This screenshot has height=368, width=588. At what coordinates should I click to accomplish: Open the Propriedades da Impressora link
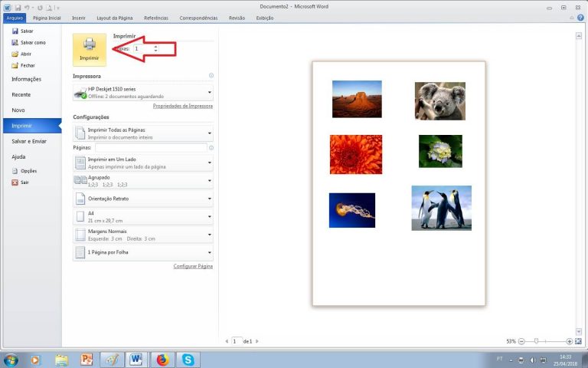coord(182,106)
